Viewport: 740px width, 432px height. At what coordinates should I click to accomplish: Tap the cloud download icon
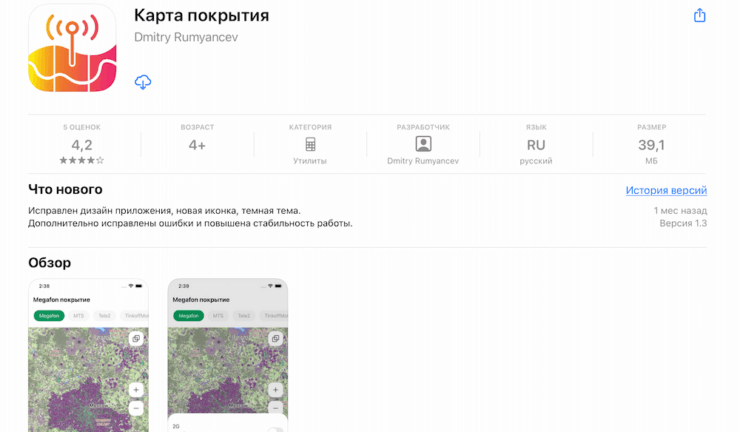(x=143, y=82)
